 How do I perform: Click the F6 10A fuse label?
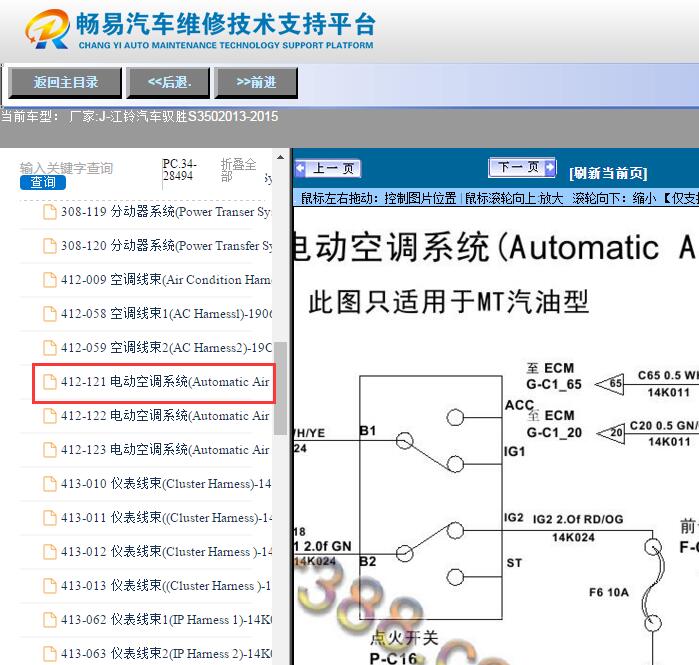609,592
